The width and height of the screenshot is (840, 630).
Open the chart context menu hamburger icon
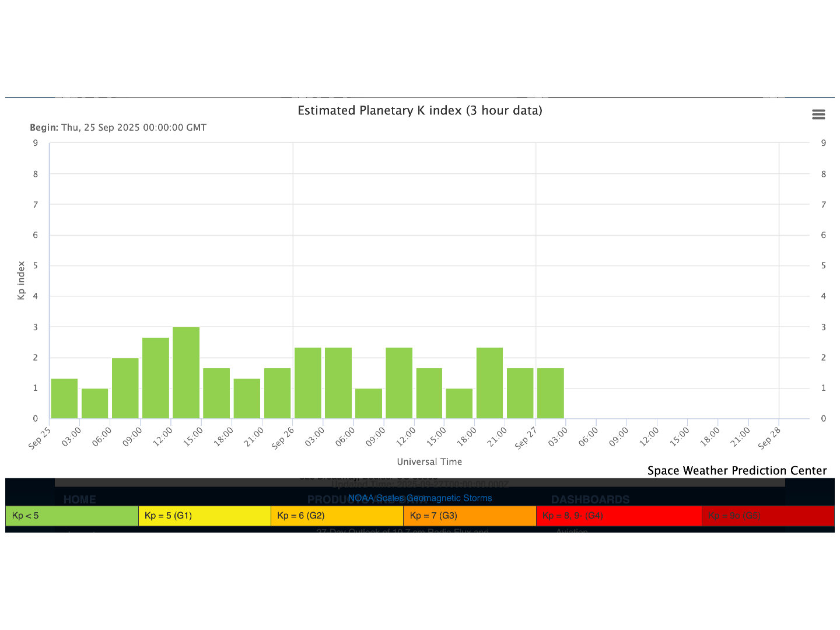tap(818, 114)
